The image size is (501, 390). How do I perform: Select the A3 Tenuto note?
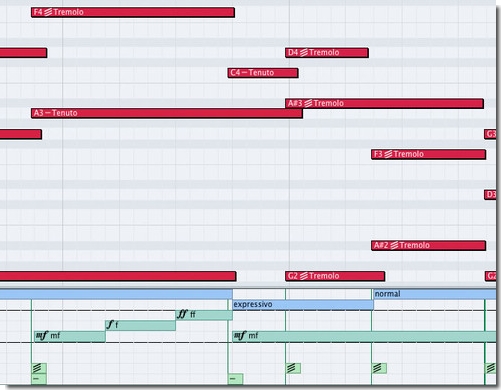(167, 113)
